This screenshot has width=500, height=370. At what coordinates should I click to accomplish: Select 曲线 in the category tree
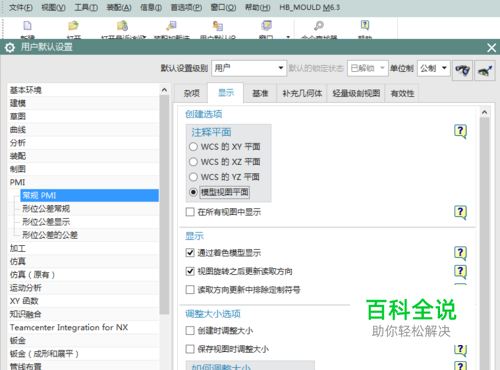coord(83,130)
